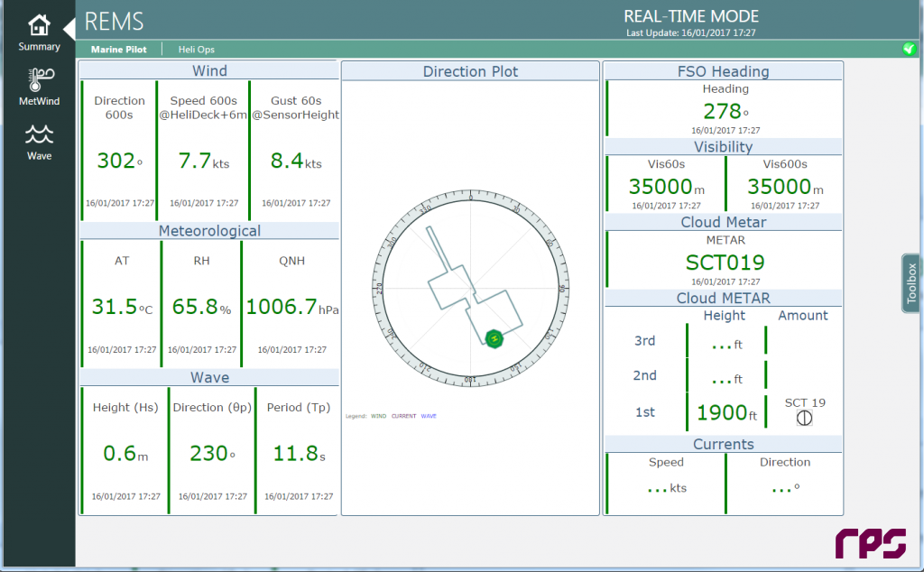Click the REMS application title
Viewport: 924px width, 572px height.
tap(115, 22)
